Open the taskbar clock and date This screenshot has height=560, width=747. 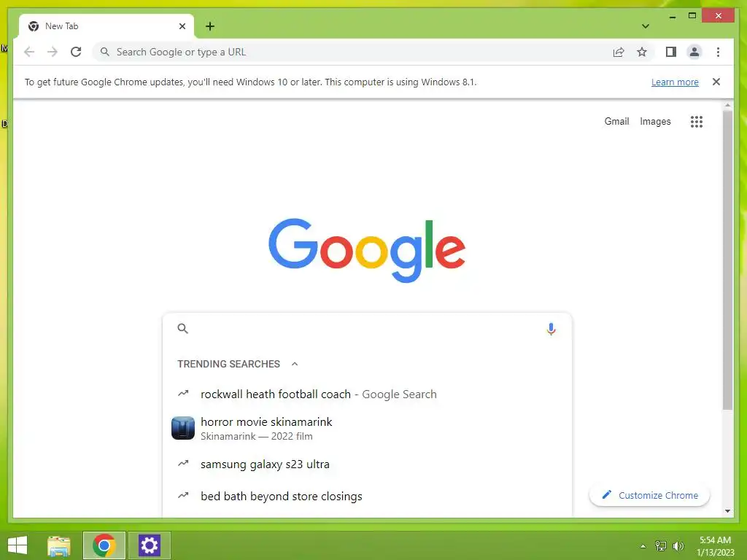(715, 545)
